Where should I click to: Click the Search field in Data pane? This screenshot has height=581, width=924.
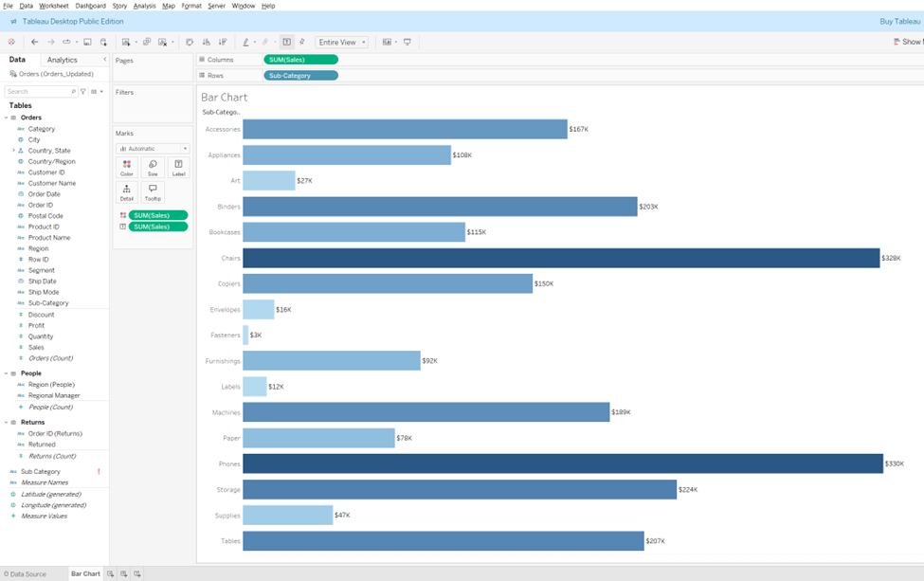[41, 91]
